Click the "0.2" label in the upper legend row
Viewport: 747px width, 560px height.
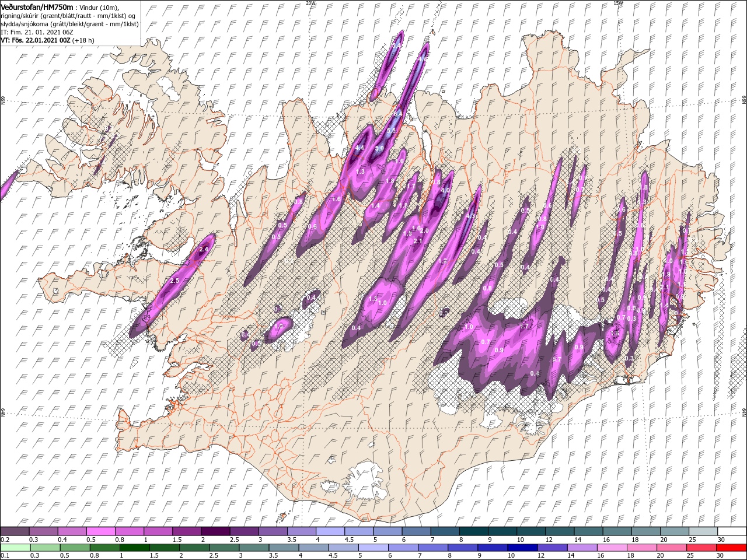(5, 540)
